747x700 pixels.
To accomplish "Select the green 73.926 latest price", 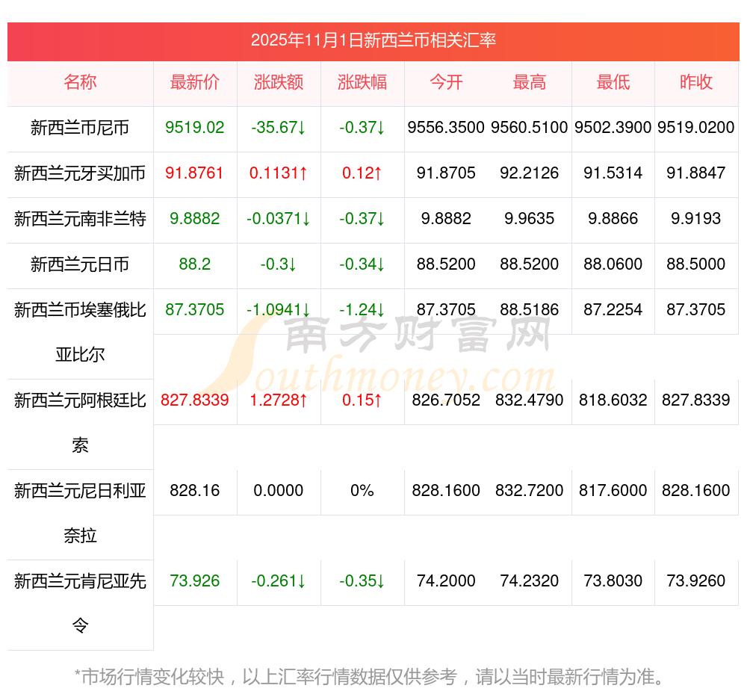I will (x=195, y=581).
